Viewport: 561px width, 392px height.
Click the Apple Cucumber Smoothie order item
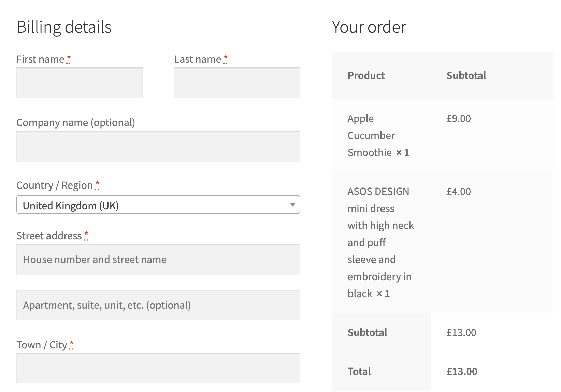point(378,136)
